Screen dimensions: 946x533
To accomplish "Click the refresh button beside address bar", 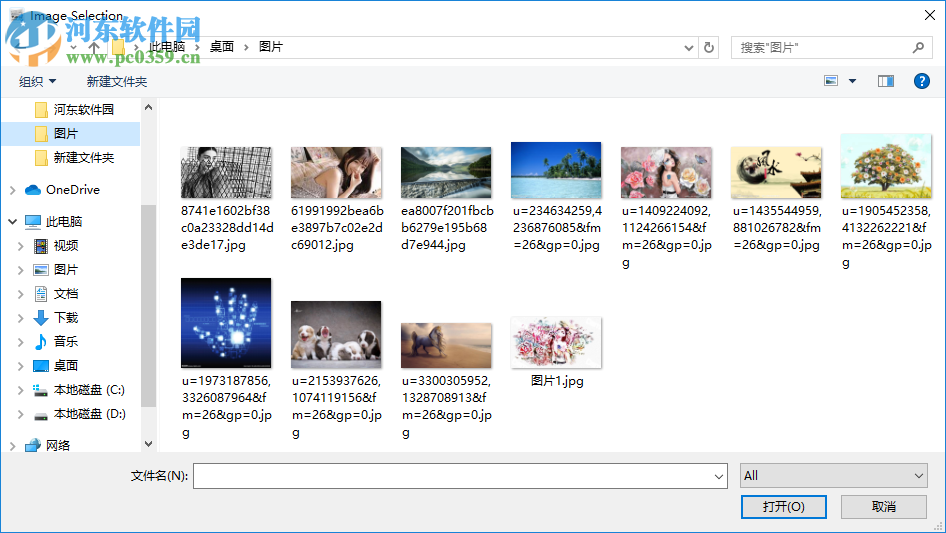I will click(x=709, y=47).
